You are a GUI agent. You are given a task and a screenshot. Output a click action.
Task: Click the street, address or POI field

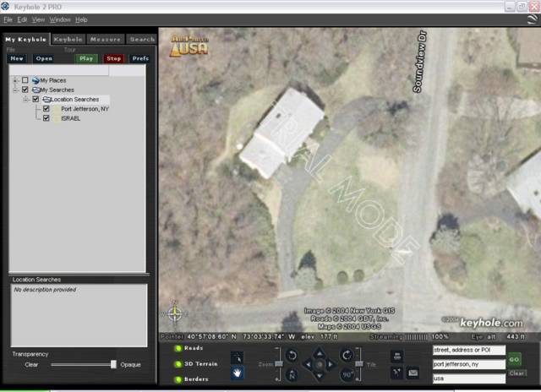(x=469, y=350)
